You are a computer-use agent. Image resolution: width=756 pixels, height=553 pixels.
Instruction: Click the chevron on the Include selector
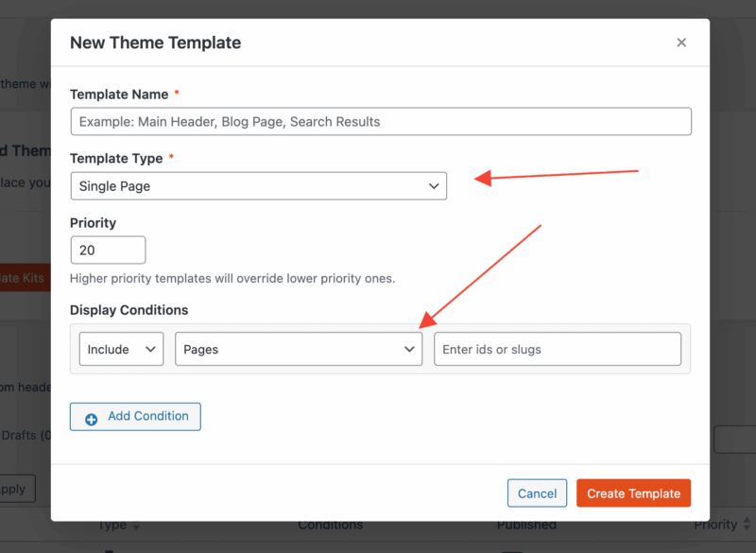150,349
